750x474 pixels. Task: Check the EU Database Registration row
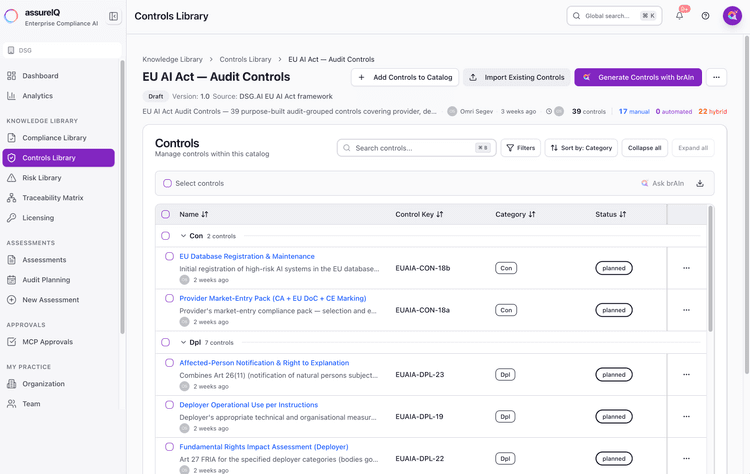(169, 256)
